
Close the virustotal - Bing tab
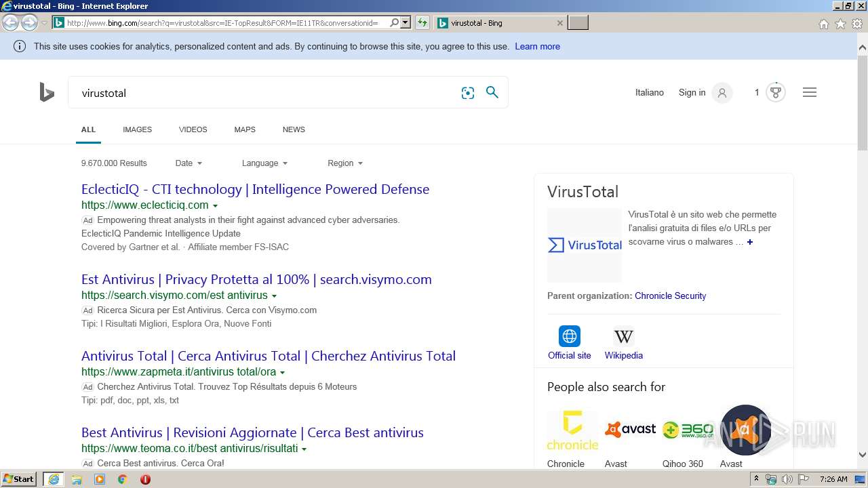click(559, 22)
